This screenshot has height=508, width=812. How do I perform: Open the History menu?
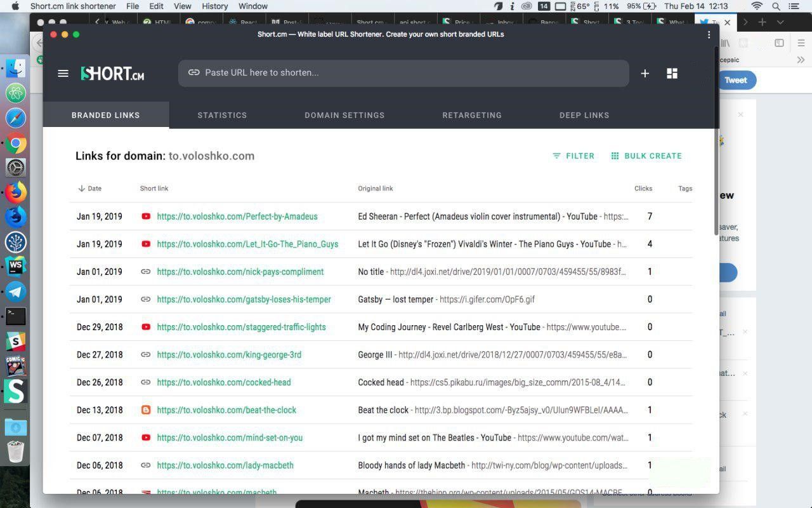click(214, 6)
